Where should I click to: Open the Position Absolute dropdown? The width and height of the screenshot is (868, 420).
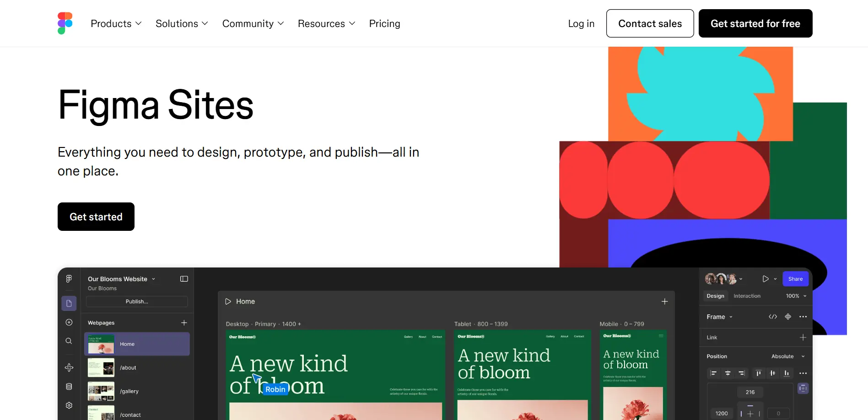[x=788, y=356]
